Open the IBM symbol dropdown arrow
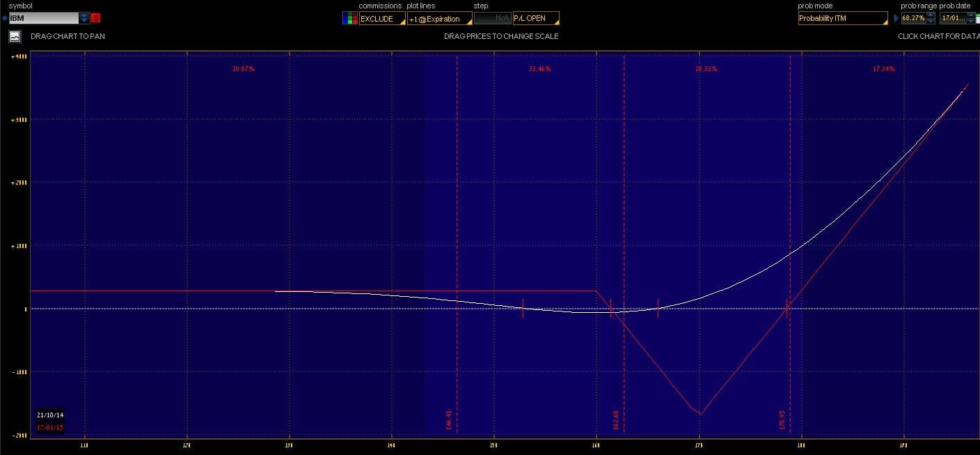Screen dimensions: 980x455 (x=84, y=18)
